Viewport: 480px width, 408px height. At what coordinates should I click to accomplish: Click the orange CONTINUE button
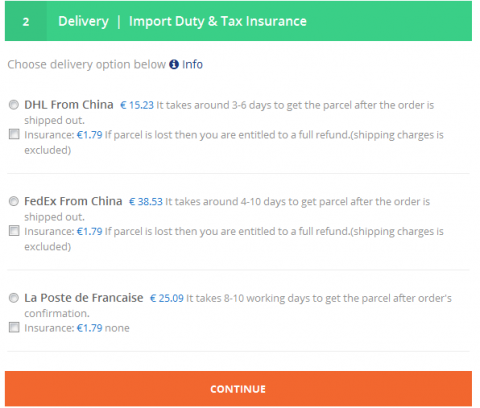click(238, 389)
